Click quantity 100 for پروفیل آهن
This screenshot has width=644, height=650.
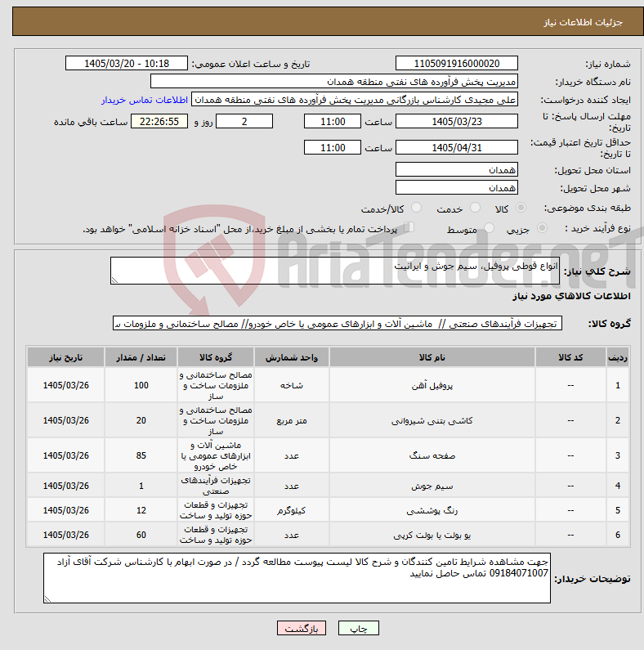[141, 386]
